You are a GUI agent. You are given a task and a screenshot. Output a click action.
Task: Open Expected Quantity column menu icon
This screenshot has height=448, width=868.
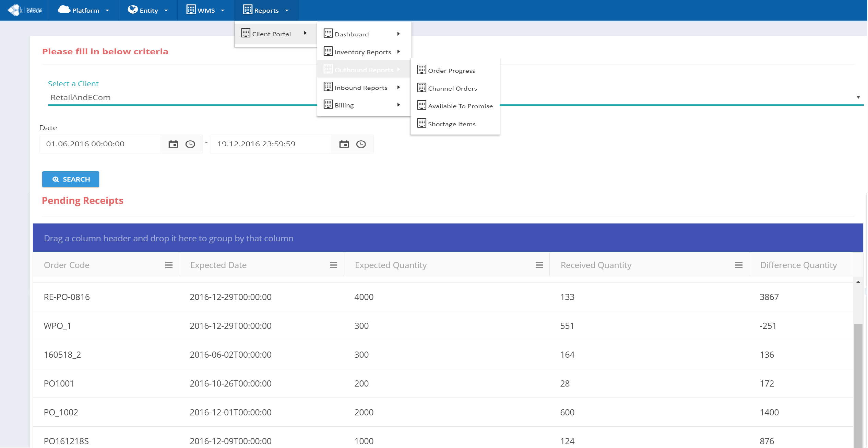(539, 265)
